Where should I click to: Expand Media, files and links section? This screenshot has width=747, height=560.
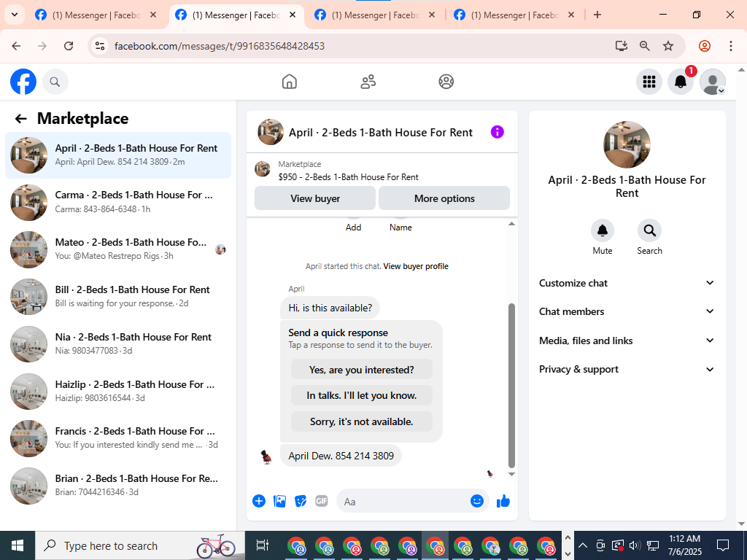[627, 341]
